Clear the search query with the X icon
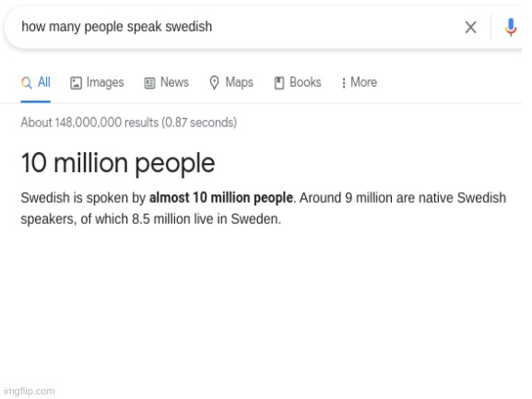The width and height of the screenshot is (532, 399). point(470,27)
